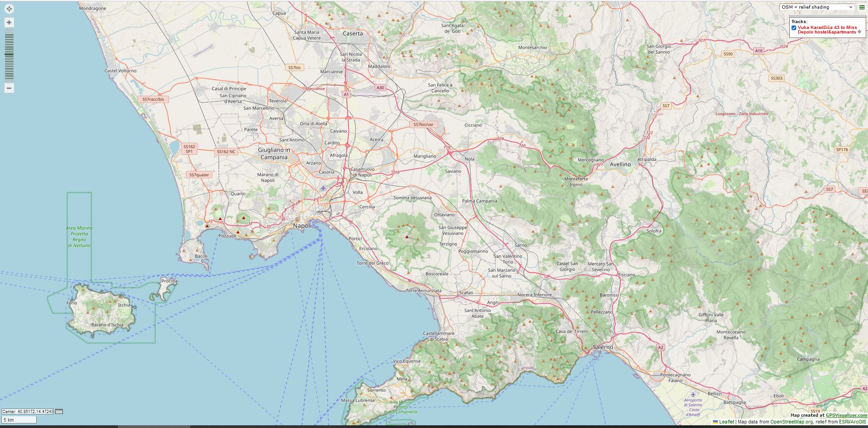This screenshot has height=428, width=868.
Task: Click the Castellammare di Stabia label
Action: coord(439,336)
